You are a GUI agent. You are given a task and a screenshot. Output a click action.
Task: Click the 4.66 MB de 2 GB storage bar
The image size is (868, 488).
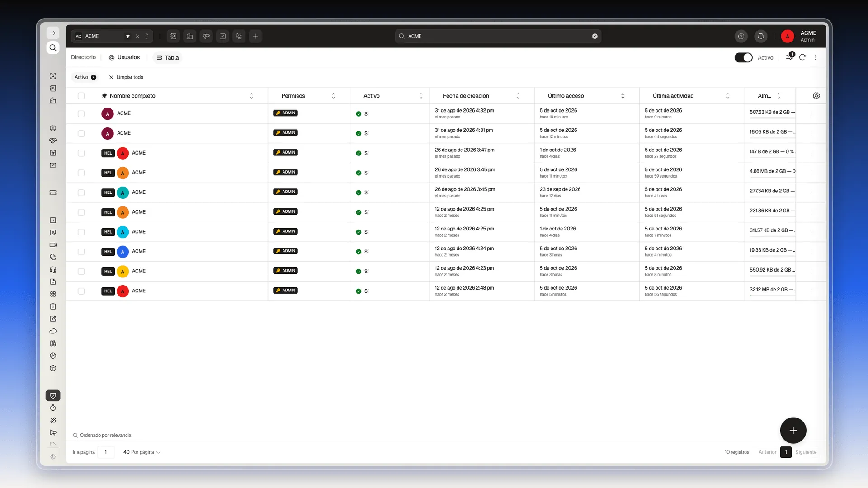(772, 177)
